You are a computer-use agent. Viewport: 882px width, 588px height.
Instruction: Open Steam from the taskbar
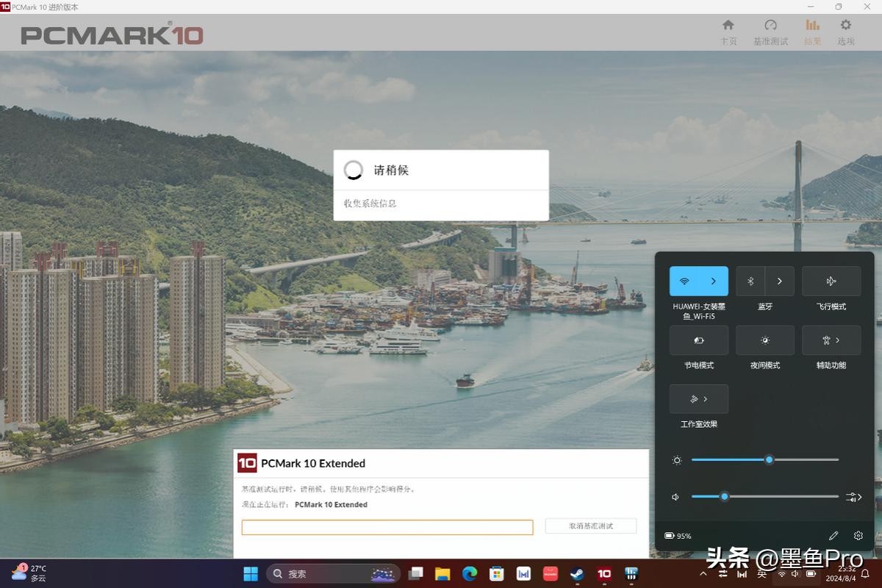(577, 573)
